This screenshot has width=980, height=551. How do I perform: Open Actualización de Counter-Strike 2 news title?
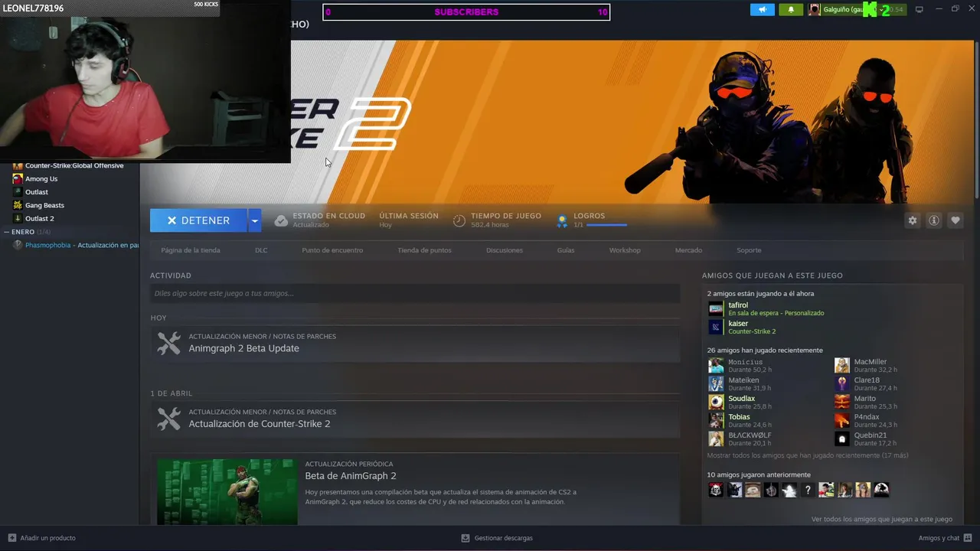pyautogui.click(x=260, y=424)
